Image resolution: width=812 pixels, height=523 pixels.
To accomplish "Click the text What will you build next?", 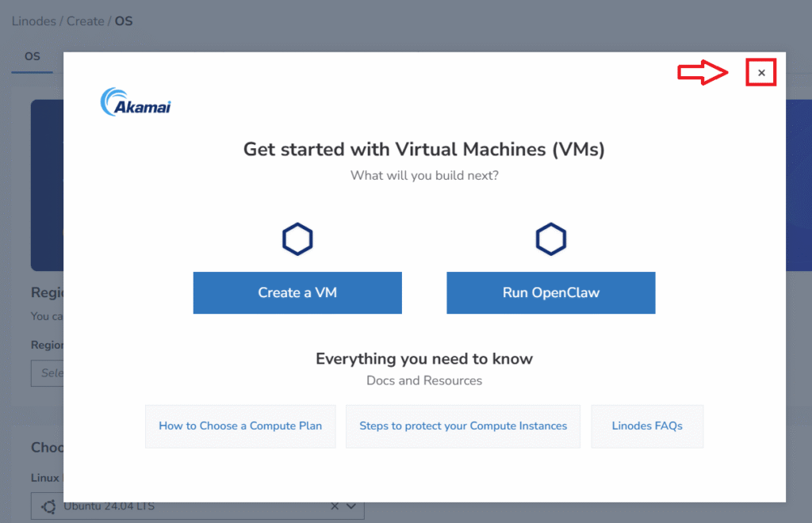I will tap(424, 176).
